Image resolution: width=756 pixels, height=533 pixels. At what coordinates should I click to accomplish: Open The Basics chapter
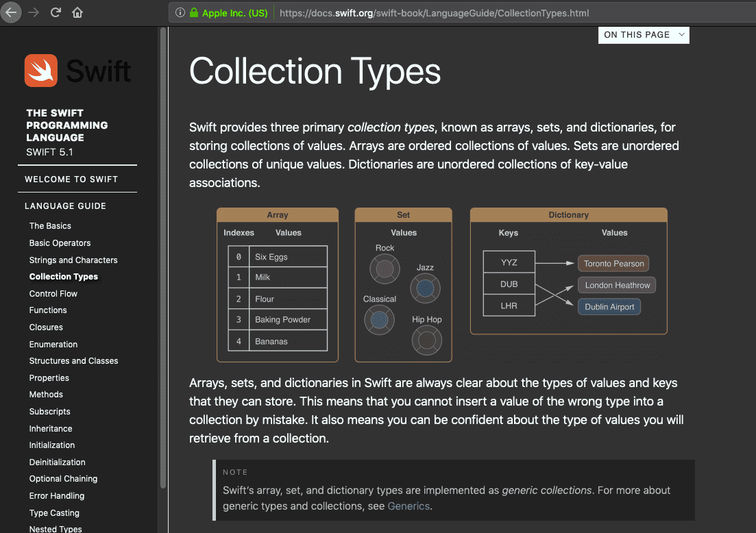click(50, 226)
